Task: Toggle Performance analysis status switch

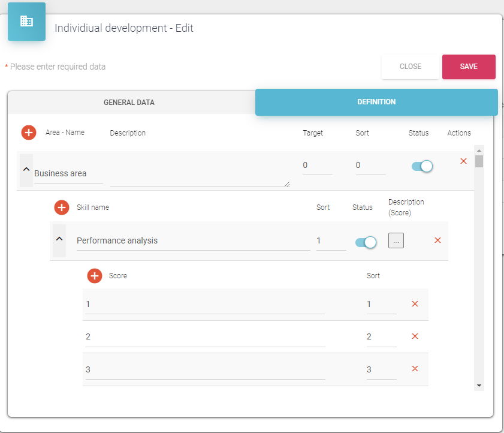Action: [366, 242]
